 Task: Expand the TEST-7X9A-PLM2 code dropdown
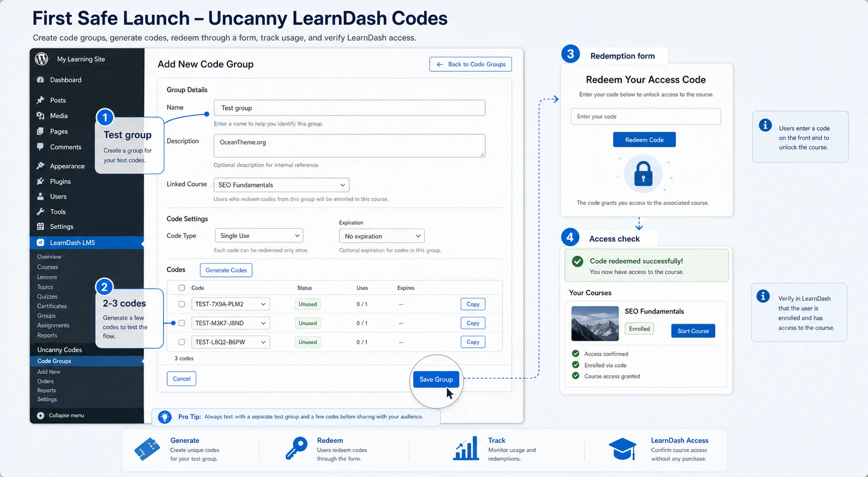[x=231, y=304]
